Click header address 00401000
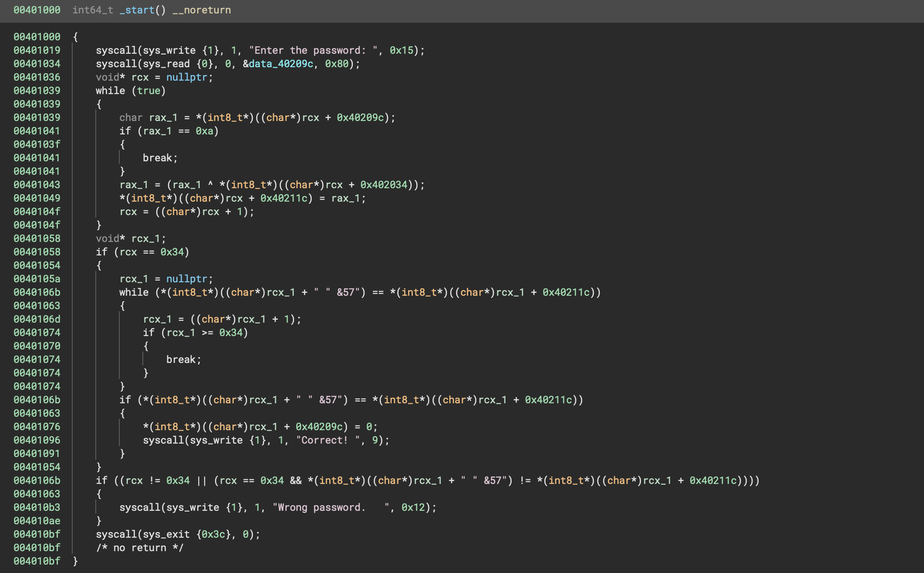The image size is (924, 573). [37, 10]
